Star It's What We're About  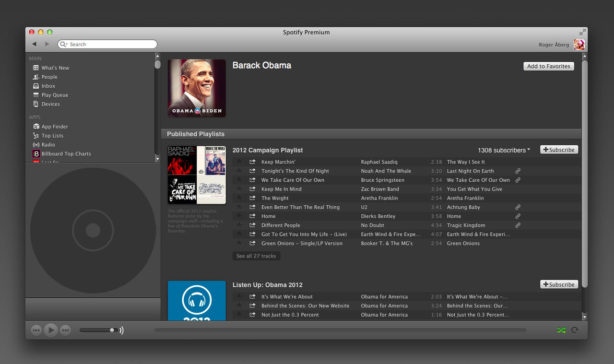click(x=239, y=296)
